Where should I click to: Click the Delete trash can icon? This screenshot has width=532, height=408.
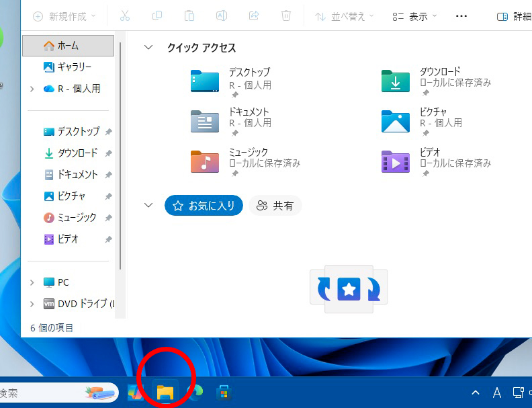[286, 16]
